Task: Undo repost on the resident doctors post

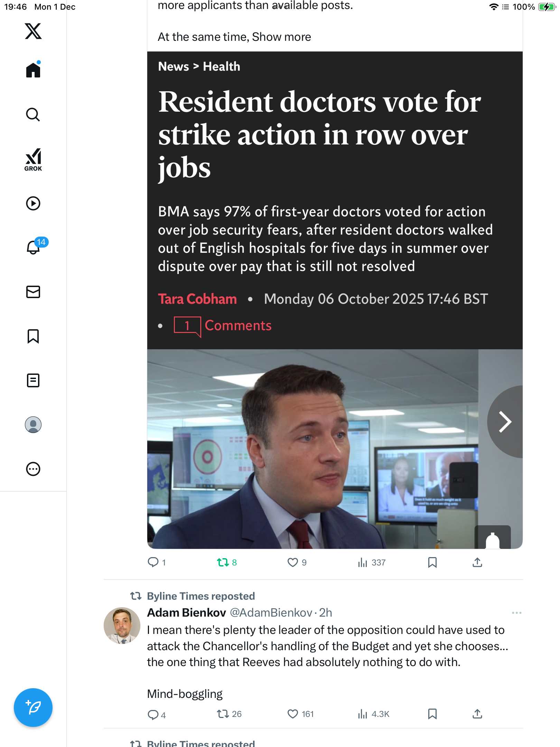Action: click(223, 562)
